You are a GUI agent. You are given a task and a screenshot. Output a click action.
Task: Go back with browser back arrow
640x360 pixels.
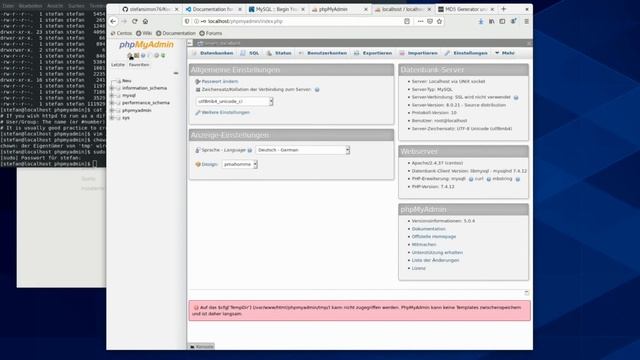[x=113, y=21]
